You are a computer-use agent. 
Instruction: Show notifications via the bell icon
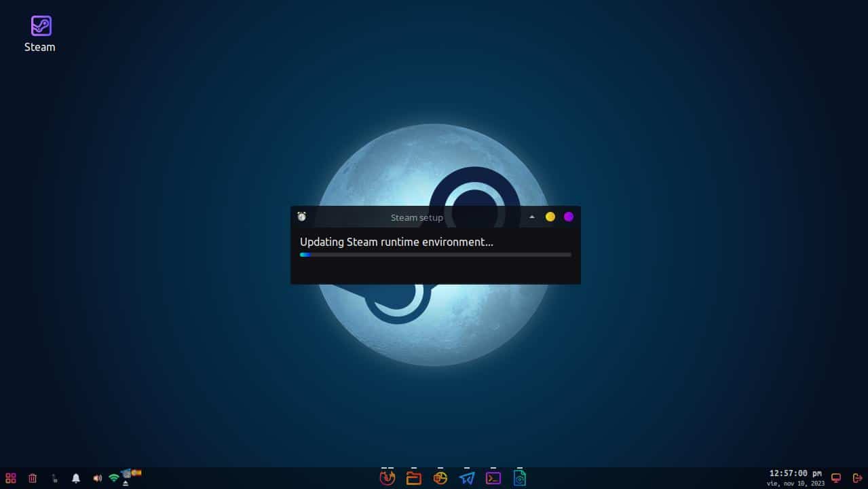[x=76, y=478]
